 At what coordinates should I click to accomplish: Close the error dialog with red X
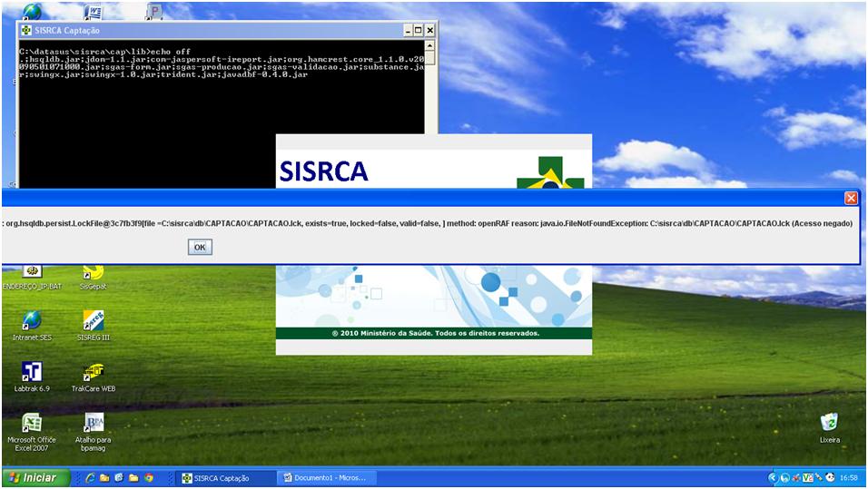tap(851, 198)
